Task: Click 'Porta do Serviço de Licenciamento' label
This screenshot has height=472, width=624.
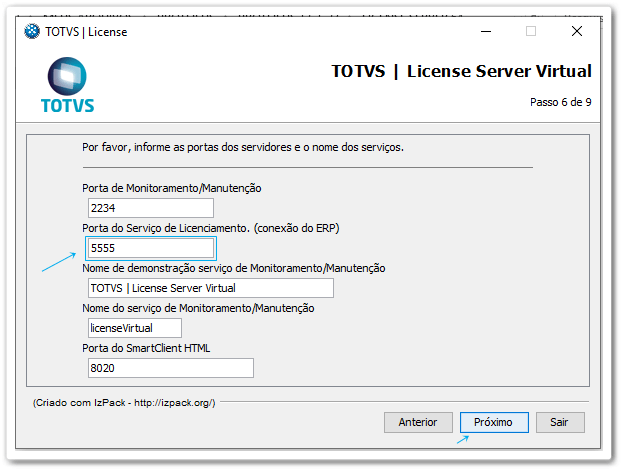Action: pos(211,228)
